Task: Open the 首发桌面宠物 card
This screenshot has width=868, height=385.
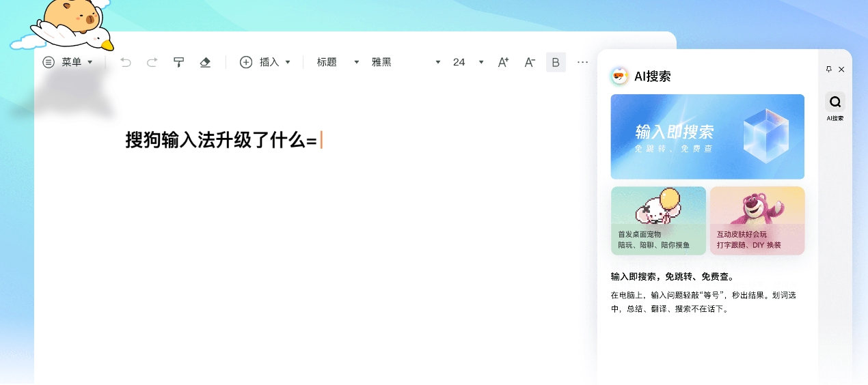Action: pyautogui.click(x=658, y=220)
